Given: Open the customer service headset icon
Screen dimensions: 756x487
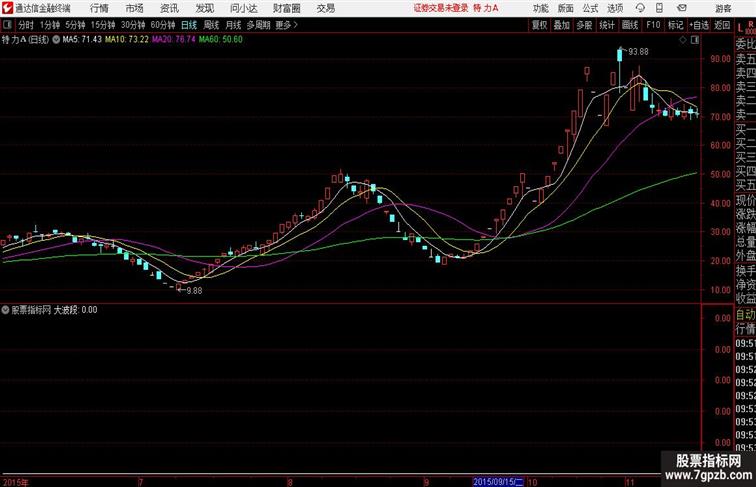Looking at the screenshot, I should 640,8.
